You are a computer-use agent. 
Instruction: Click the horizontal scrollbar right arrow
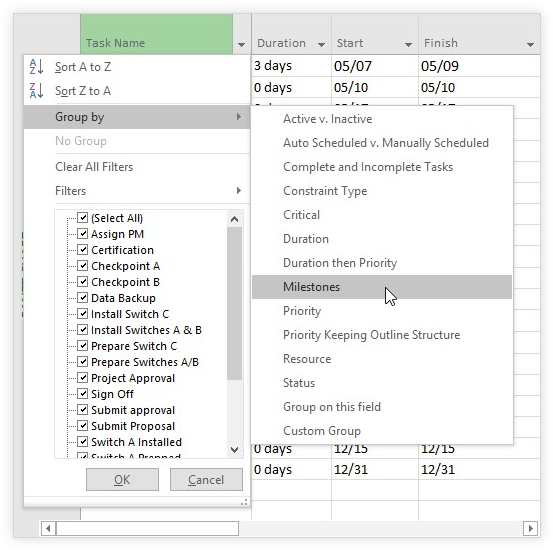click(530, 528)
